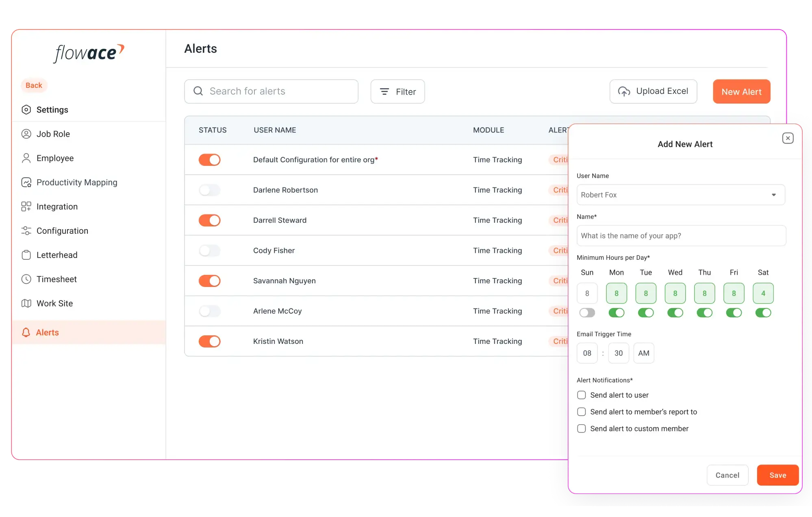
Task: Click the Work Site icon in sidebar
Action: click(27, 303)
